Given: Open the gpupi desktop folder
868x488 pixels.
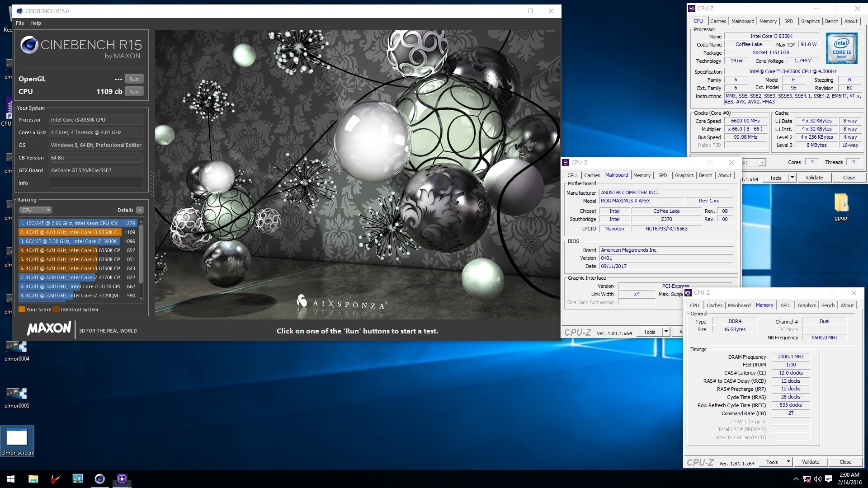Looking at the screenshot, I should tap(841, 207).
